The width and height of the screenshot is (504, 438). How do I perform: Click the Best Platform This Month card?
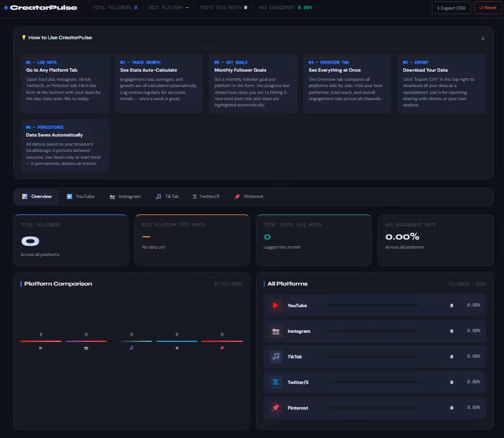tap(192, 240)
